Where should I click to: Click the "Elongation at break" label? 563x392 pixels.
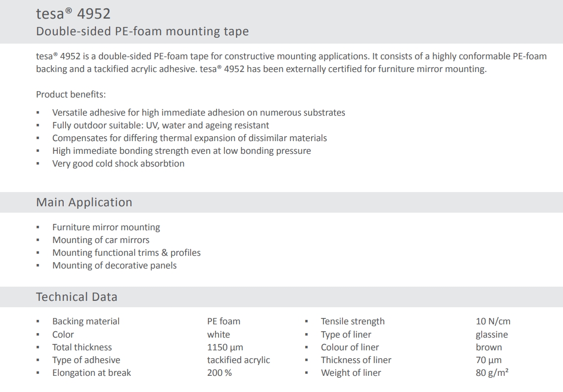(92, 373)
